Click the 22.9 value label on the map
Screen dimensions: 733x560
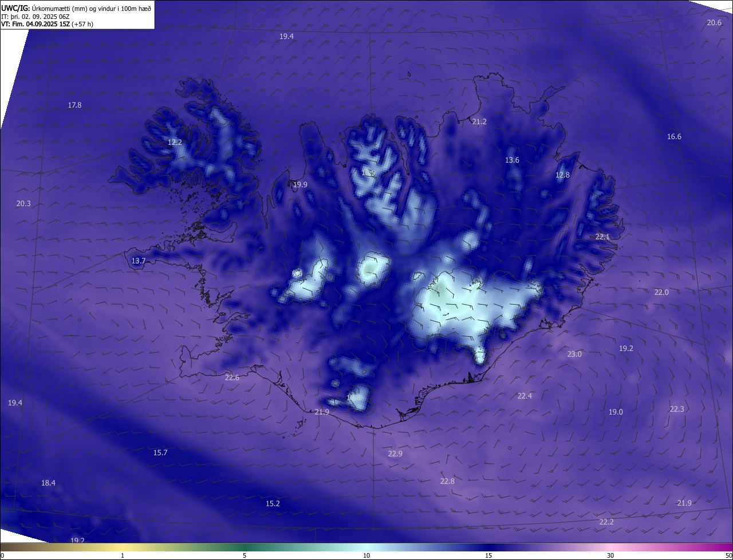coord(395,454)
